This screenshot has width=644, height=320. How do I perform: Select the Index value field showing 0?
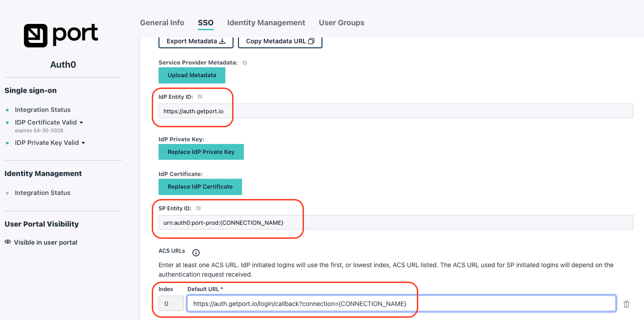point(171,303)
